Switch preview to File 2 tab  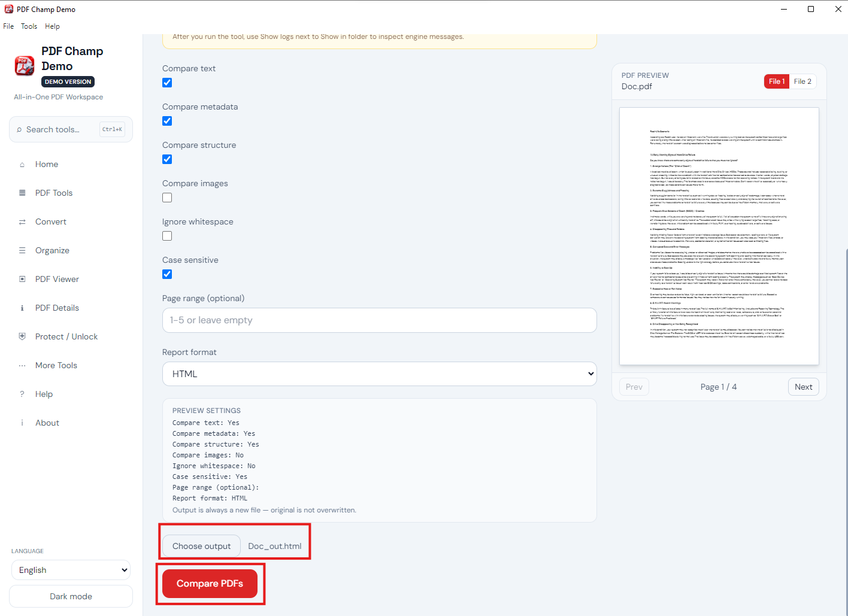(x=802, y=81)
